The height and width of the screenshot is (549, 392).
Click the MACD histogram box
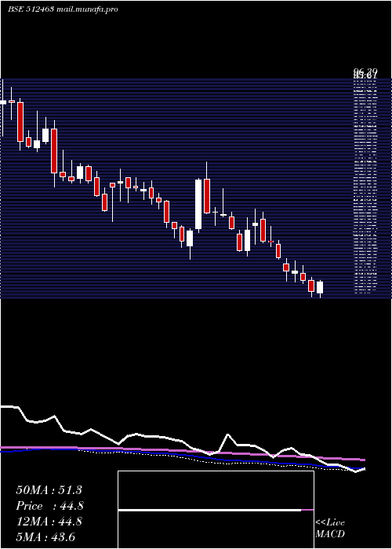[x=216, y=510]
